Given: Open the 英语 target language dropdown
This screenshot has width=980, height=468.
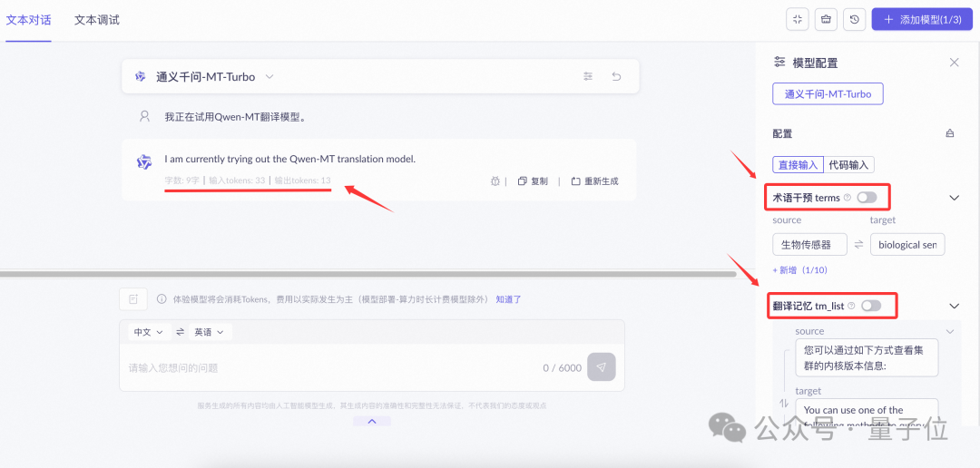Looking at the screenshot, I should point(209,332).
